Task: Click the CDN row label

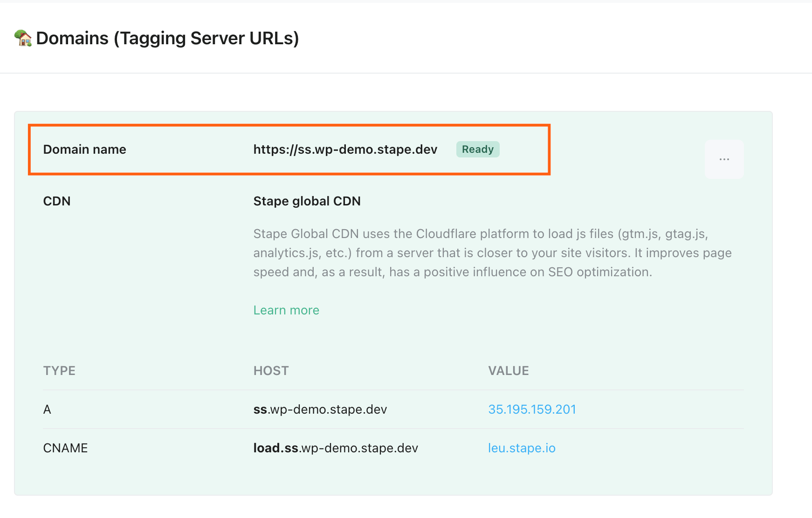Action: [x=57, y=201]
